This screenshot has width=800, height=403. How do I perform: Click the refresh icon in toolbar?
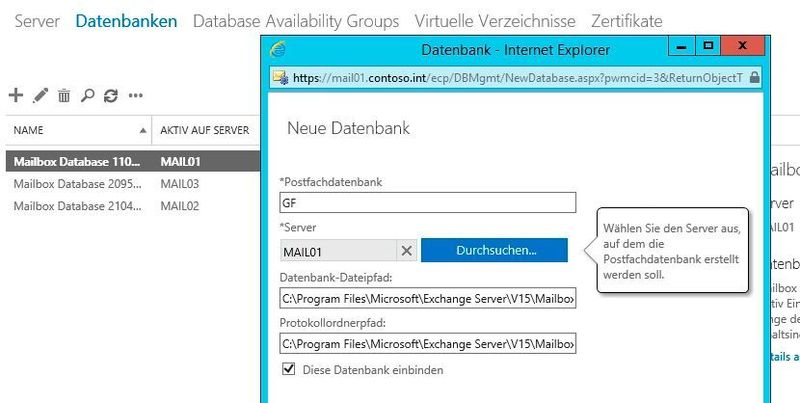[x=111, y=95]
